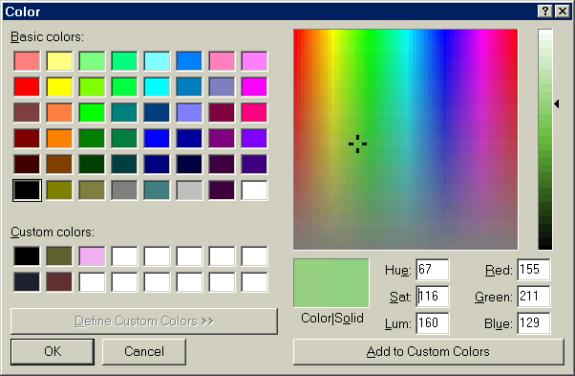Focus the Lum input field showing 160

point(432,323)
